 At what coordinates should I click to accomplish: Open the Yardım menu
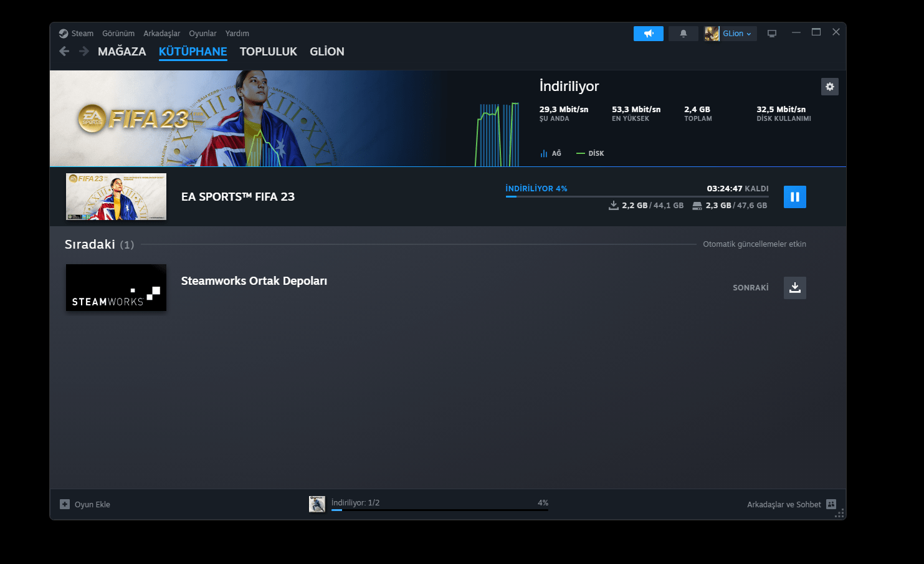237,34
